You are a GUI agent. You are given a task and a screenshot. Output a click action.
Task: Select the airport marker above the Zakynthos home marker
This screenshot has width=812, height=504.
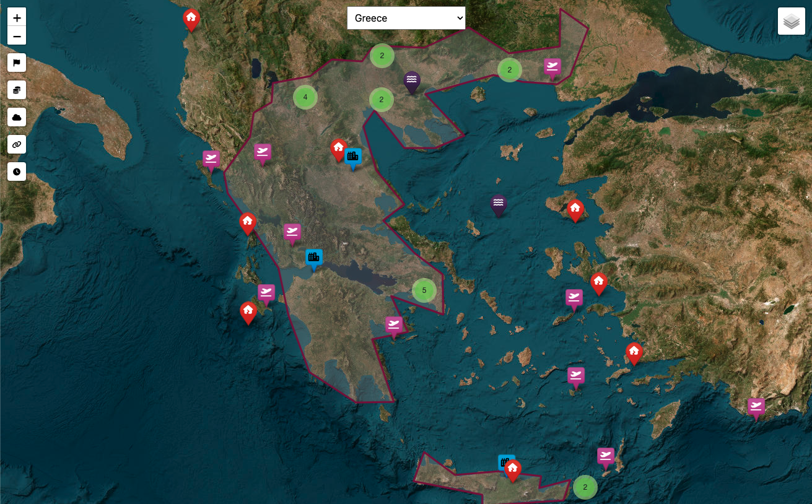266,293
